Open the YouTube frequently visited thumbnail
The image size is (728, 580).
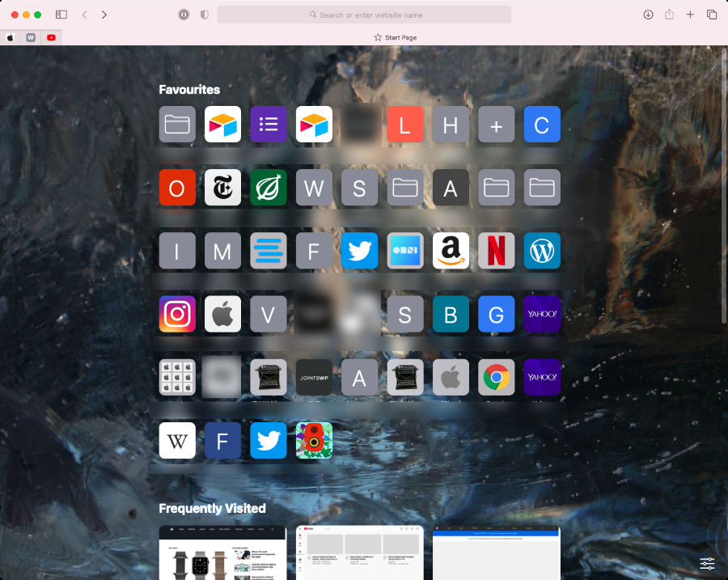coord(360,552)
